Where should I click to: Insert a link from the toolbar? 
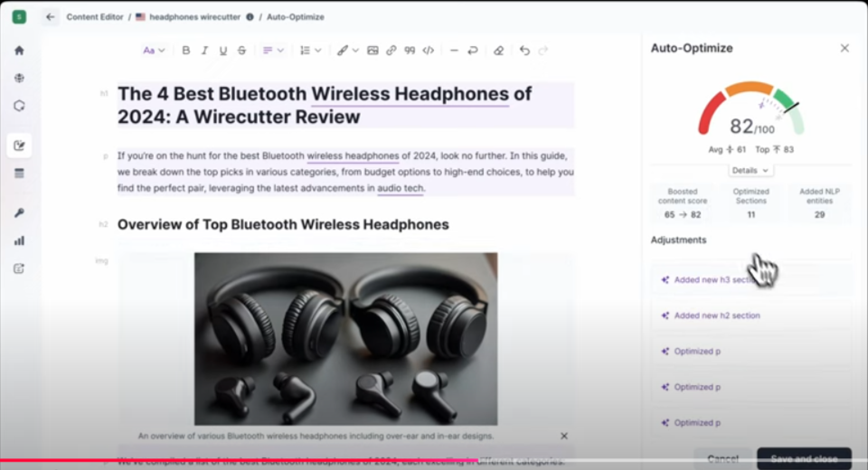tap(392, 51)
